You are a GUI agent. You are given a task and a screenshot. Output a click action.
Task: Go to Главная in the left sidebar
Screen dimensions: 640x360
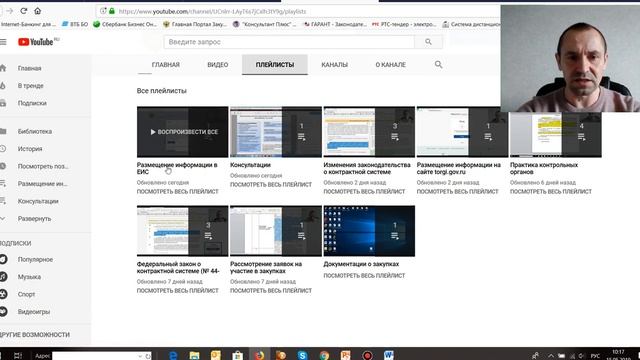(x=29, y=68)
